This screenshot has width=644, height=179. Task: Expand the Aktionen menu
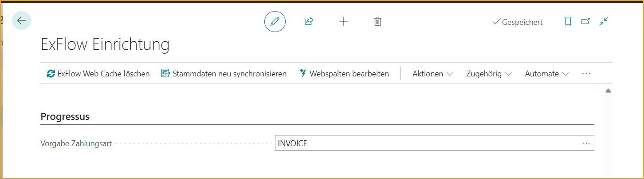[x=432, y=74]
